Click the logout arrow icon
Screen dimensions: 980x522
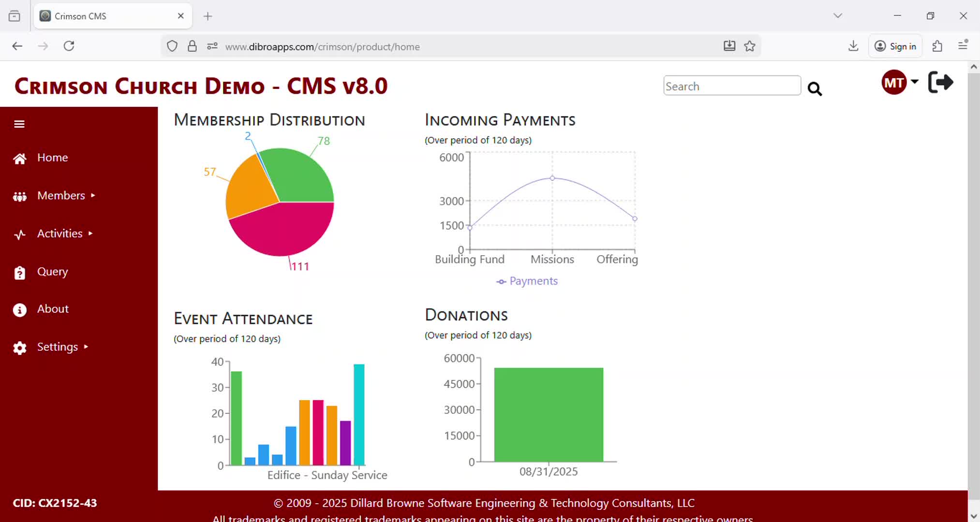(940, 82)
